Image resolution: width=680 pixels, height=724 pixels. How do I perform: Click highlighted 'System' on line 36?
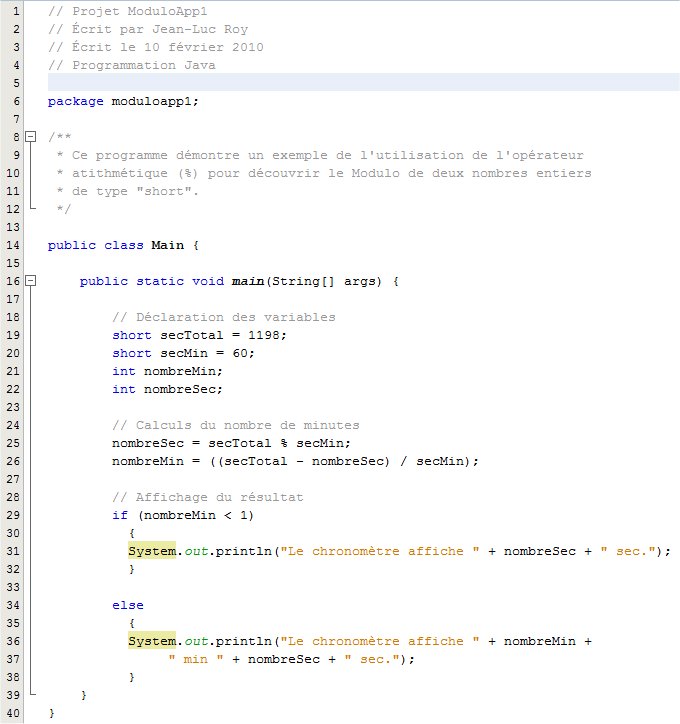pos(152,641)
